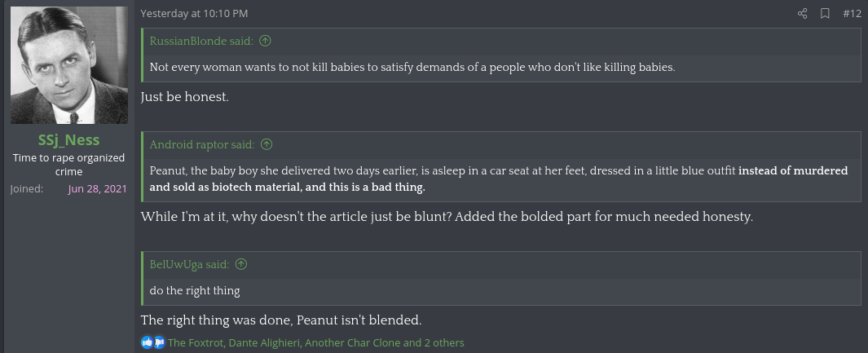Click Dante Alighieri in reactions list
Image resolution: width=868 pixels, height=353 pixels.
point(265,342)
